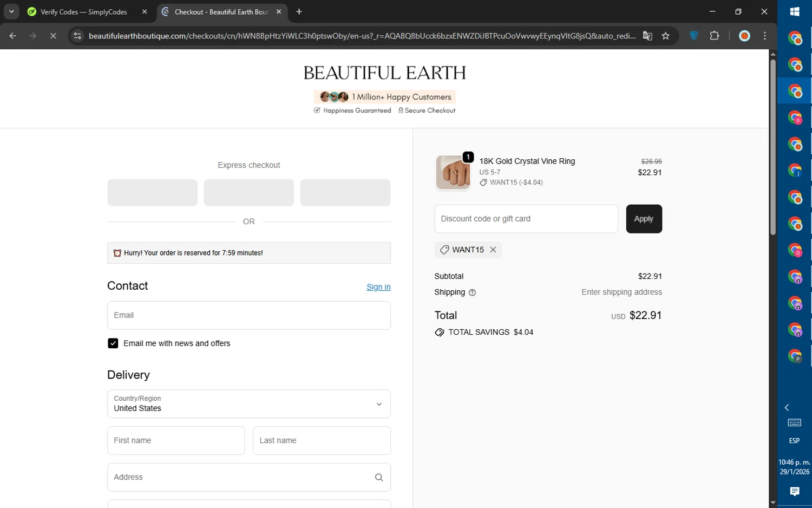Open the Extensions puzzle icon
This screenshot has width=812, height=508.
[715, 36]
